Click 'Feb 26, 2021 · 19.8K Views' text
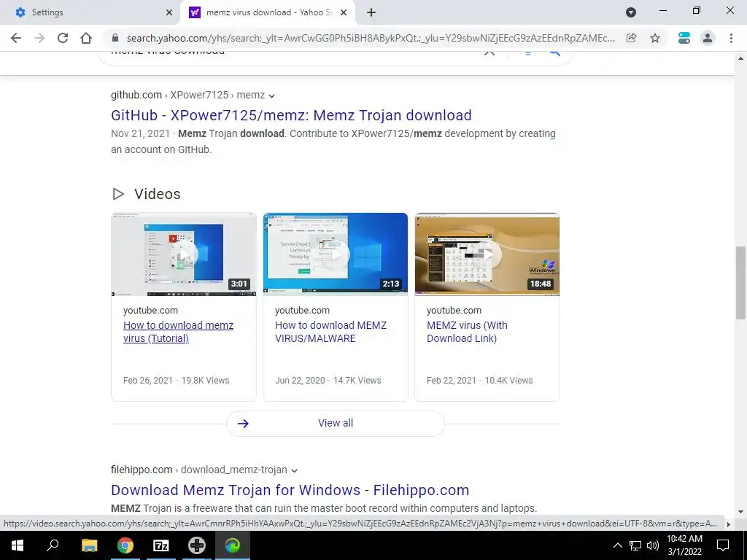Viewport: 747px width, 560px height. coord(177,381)
